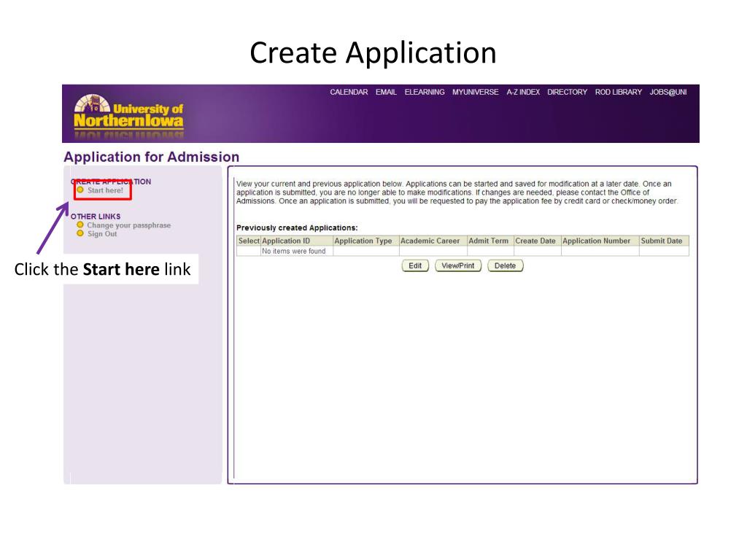The image size is (747, 560).
Task: Click the Select column header
Action: pos(249,241)
